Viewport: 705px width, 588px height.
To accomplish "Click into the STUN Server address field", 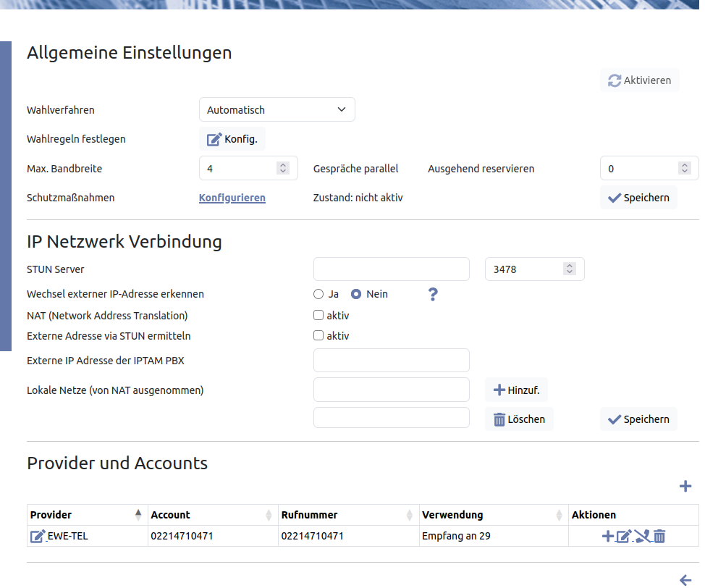I will (x=391, y=269).
